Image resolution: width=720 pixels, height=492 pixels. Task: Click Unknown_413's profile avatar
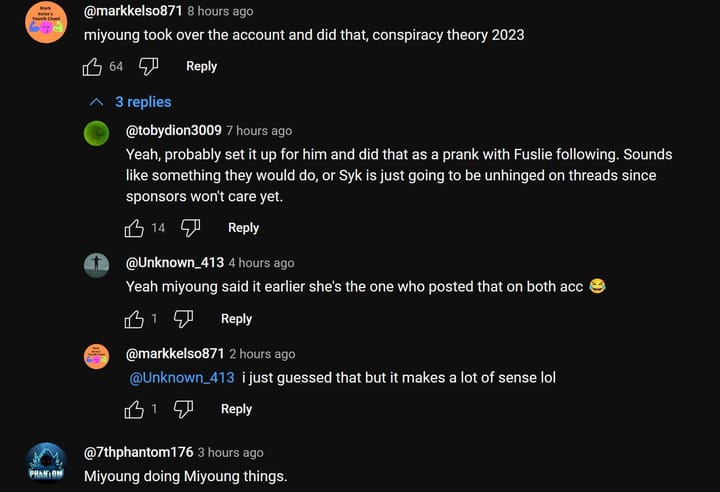tap(97, 265)
